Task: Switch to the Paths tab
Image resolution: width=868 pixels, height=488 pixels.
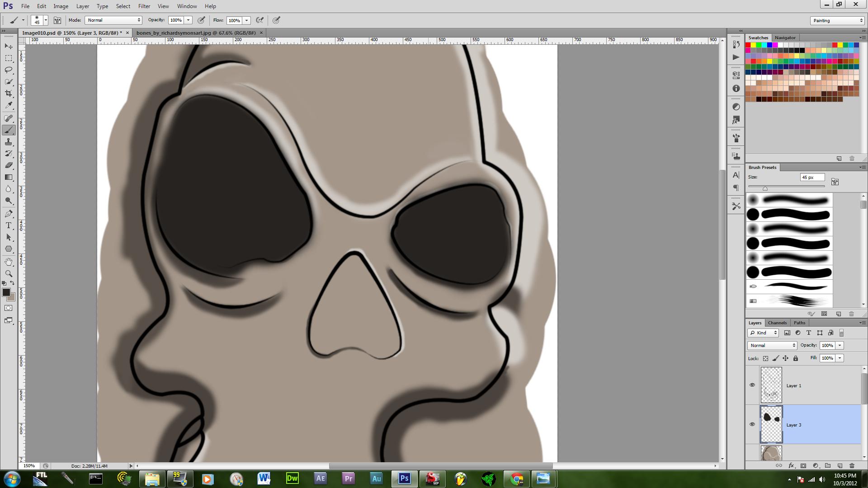Action: (x=799, y=323)
